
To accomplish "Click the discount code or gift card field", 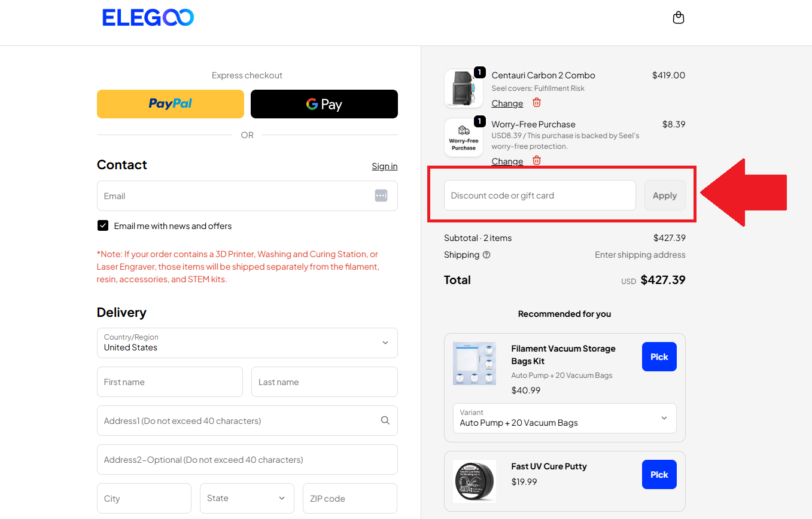I will (539, 195).
